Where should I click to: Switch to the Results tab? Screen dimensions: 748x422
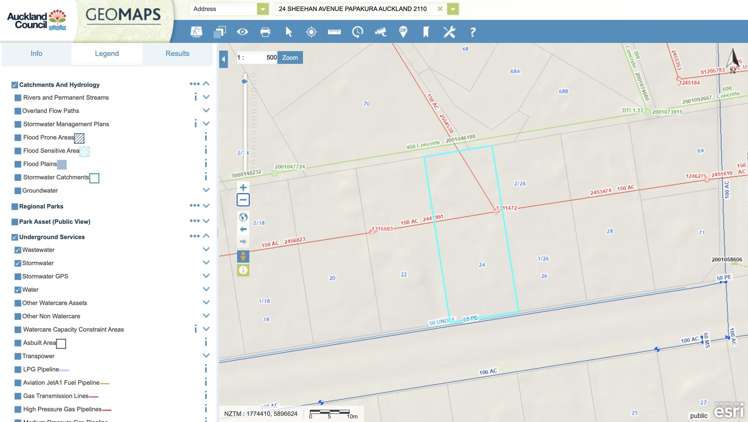pyautogui.click(x=177, y=54)
